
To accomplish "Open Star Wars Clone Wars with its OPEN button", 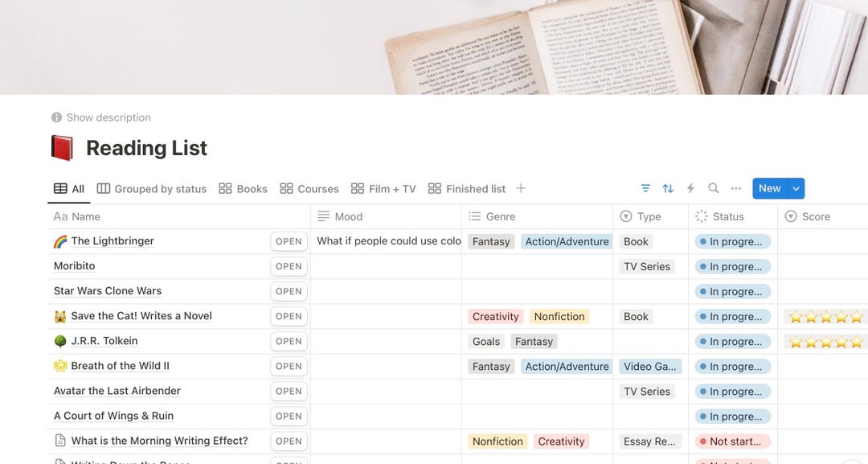I will 289,290.
